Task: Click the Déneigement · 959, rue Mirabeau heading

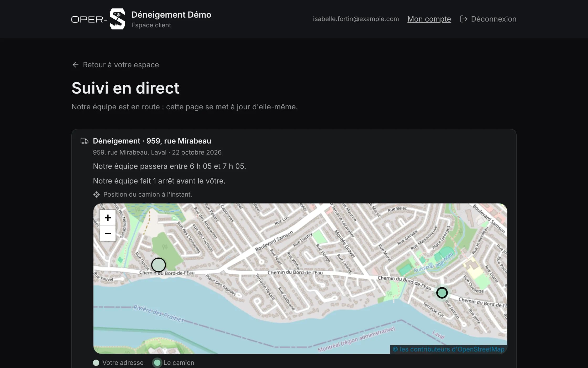Action: point(152,141)
